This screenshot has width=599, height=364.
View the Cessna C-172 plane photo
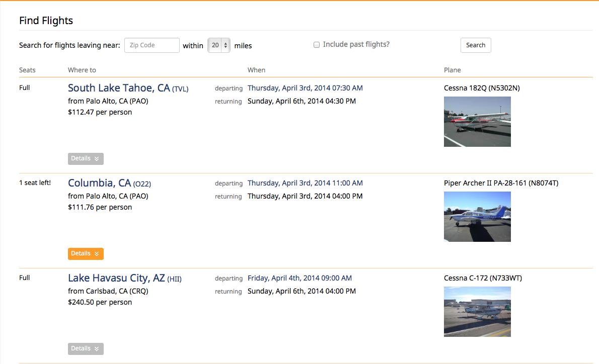coord(477,312)
